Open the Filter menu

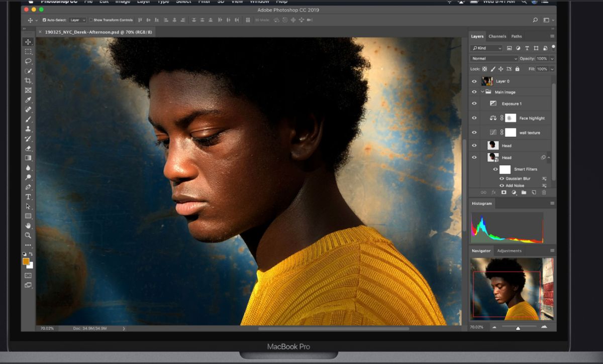coord(205,2)
